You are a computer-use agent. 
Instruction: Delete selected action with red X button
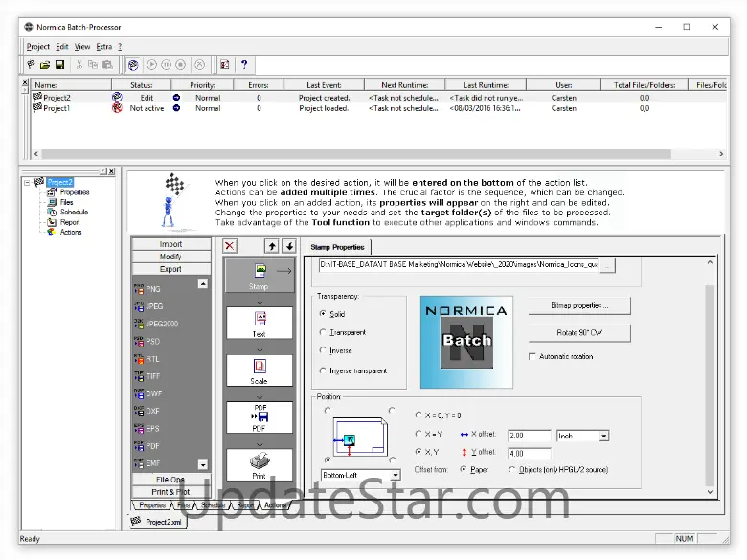coord(230,246)
